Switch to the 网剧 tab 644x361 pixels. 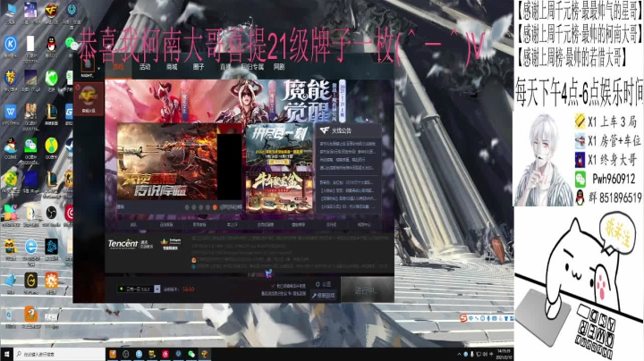pos(279,67)
